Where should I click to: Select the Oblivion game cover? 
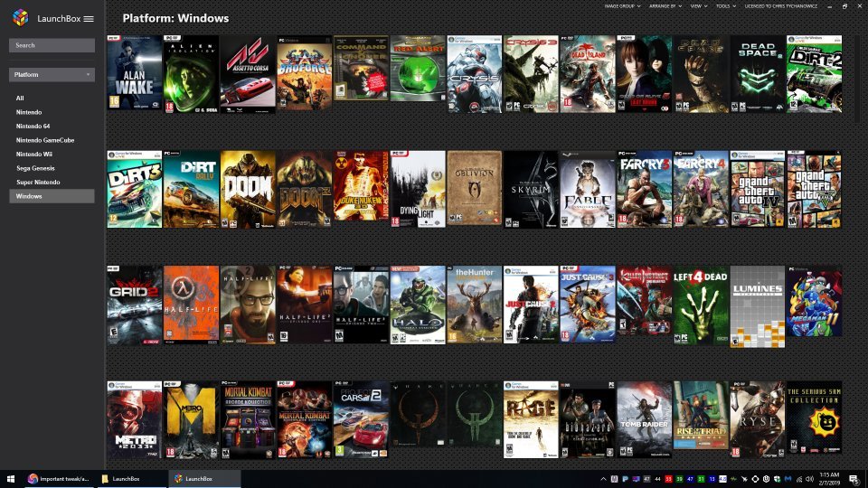[x=475, y=188]
